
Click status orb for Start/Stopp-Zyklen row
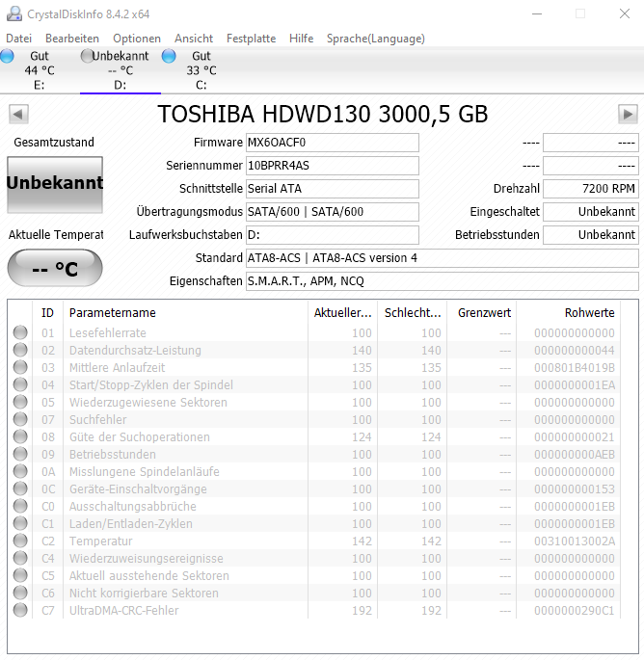pos(20,384)
